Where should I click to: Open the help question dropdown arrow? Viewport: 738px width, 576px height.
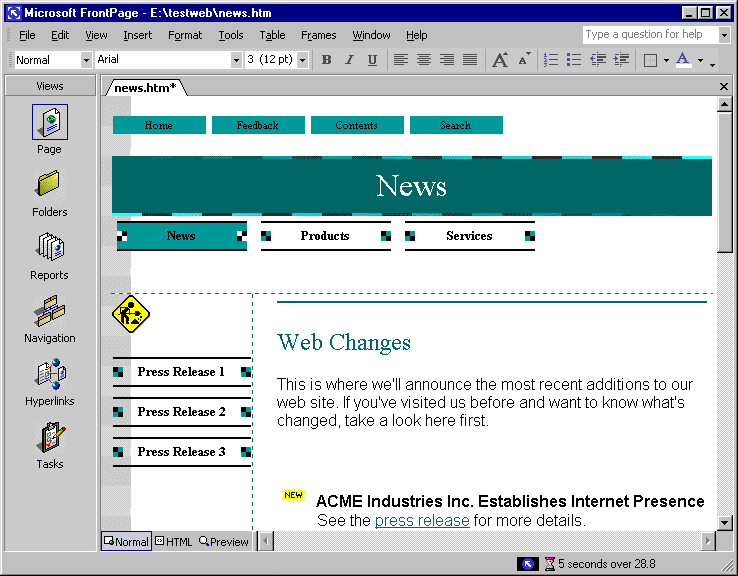(724, 35)
